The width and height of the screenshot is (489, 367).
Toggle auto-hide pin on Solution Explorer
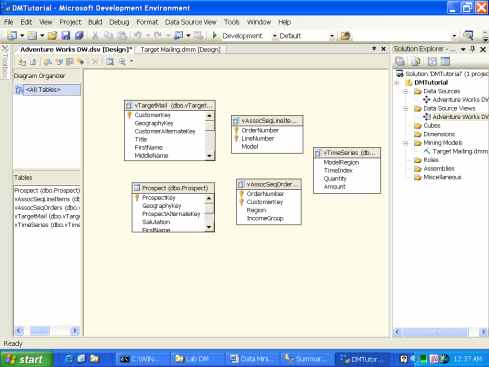(x=473, y=49)
